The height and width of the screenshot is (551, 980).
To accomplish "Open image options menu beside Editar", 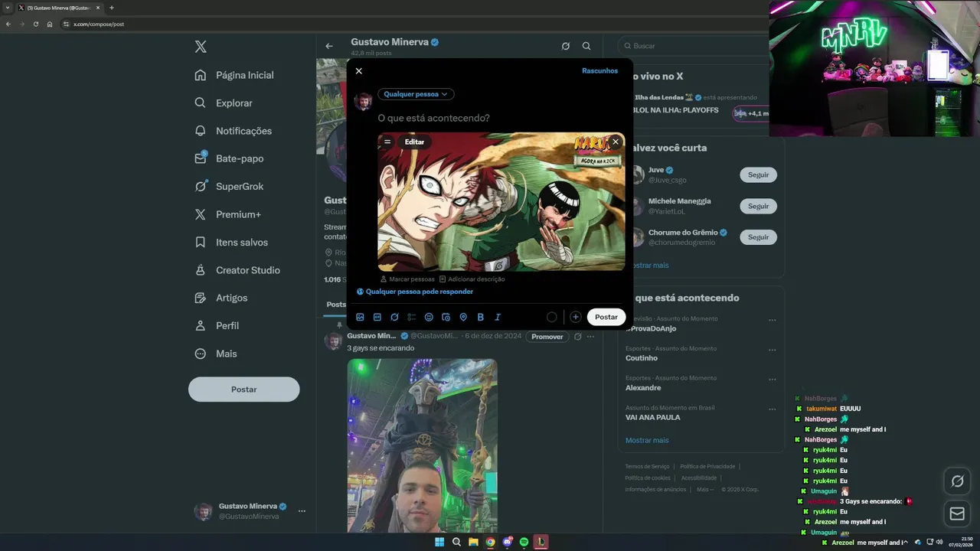I will click(x=387, y=142).
